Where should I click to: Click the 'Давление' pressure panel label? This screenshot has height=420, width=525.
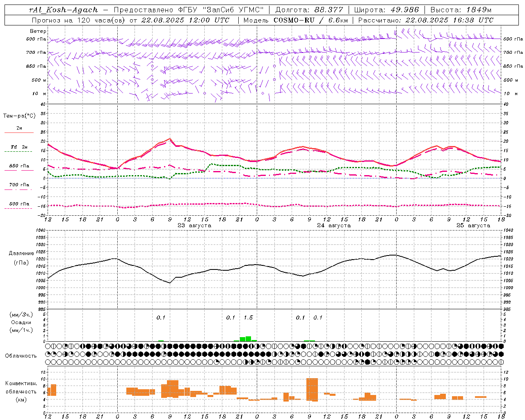click(x=21, y=253)
